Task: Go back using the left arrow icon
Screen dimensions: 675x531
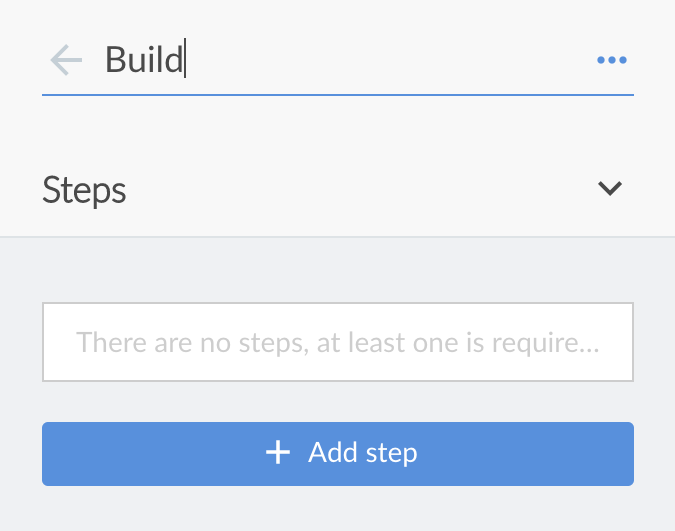Action: 66,61
